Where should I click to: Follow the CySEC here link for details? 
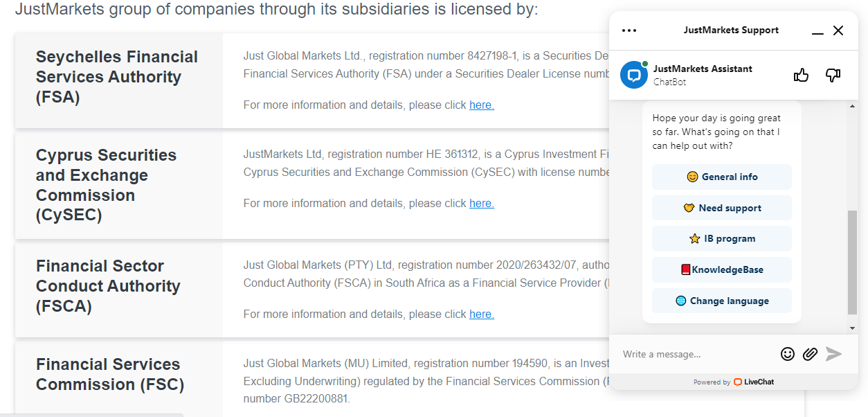pyautogui.click(x=482, y=203)
